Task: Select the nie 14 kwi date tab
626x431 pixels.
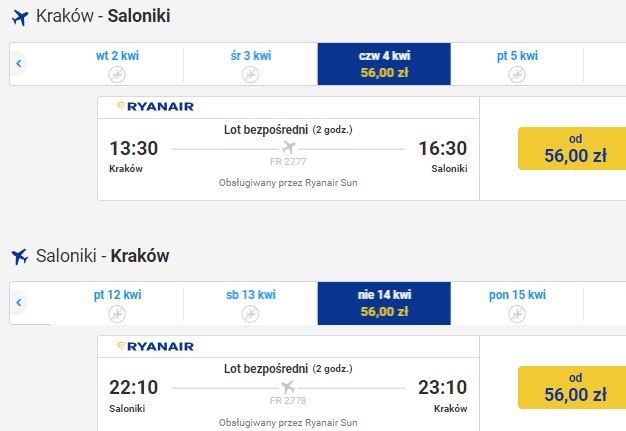Action: (384, 303)
